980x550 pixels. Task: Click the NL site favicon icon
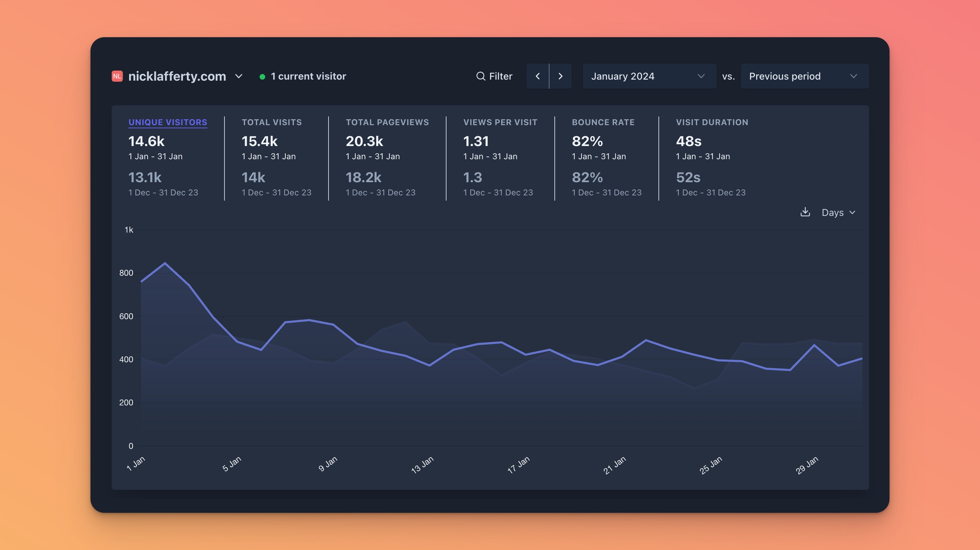click(117, 76)
